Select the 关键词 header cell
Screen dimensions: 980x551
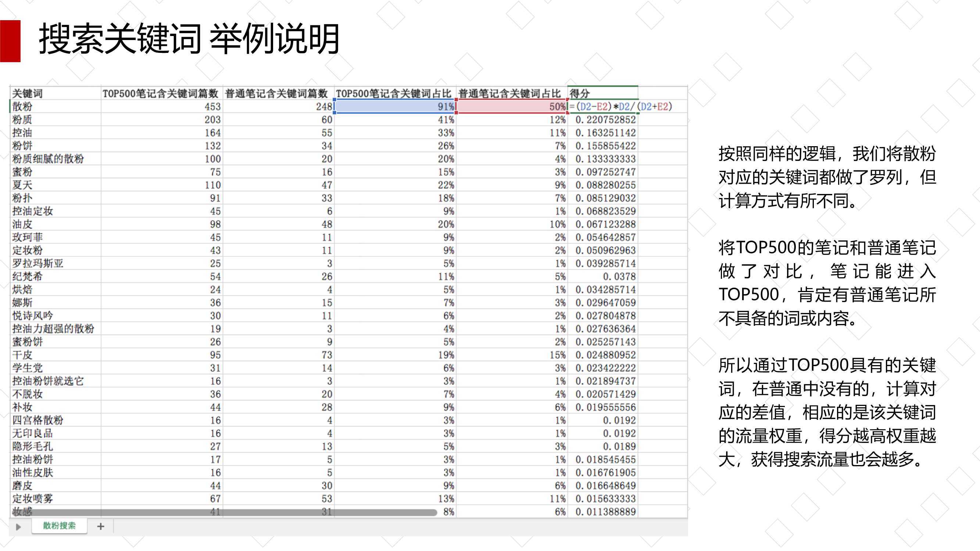tap(55, 94)
